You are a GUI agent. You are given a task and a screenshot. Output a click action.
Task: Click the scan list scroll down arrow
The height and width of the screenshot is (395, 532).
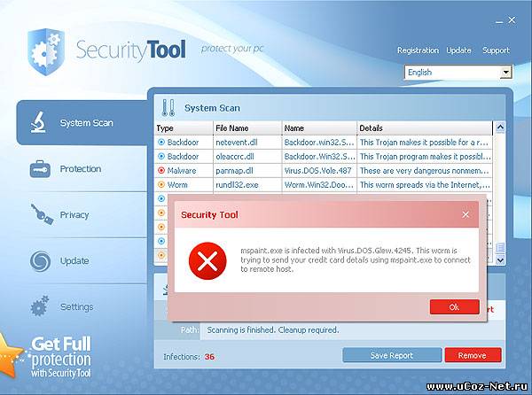point(500,260)
